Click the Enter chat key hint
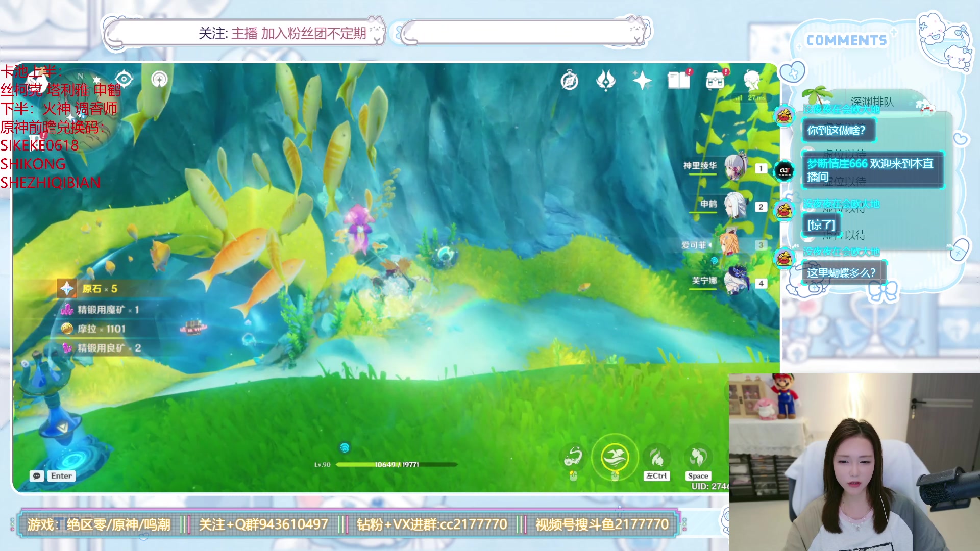Viewport: 980px width, 551px height. click(x=61, y=476)
